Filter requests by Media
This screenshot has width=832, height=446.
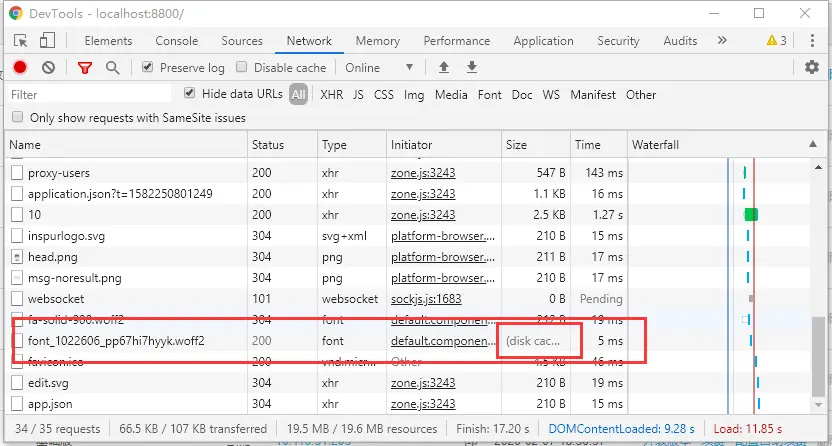click(451, 95)
